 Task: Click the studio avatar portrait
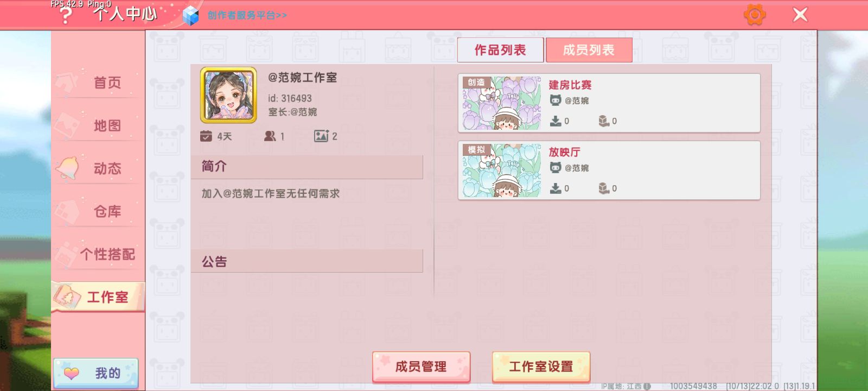point(228,95)
